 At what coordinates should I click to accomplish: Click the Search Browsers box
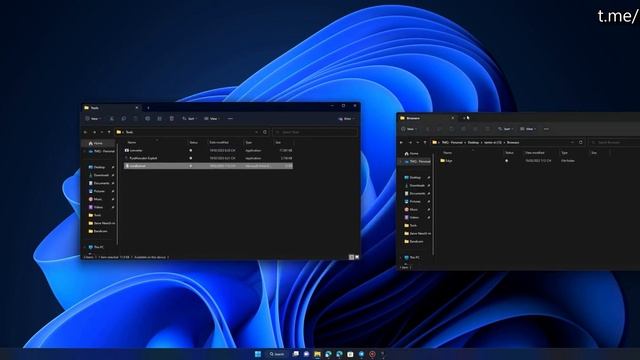614,142
